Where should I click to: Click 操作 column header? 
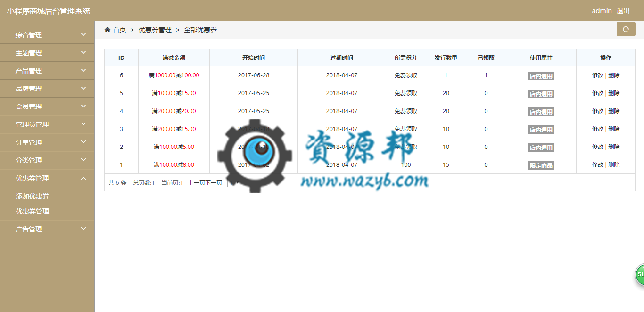tap(606, 58)
